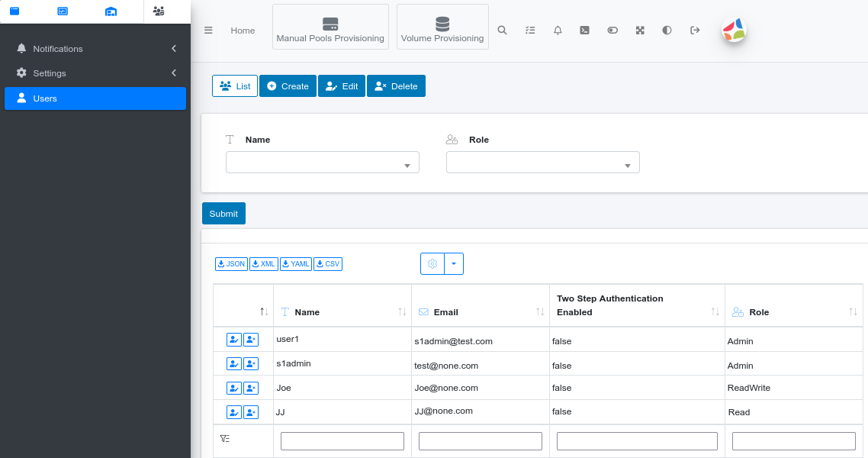Open the Role filter dropdown

coord(542,162)
